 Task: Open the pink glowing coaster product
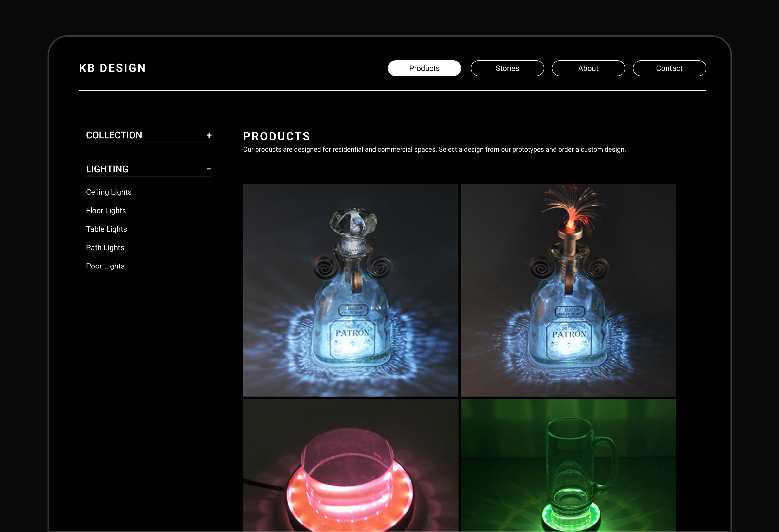coord(351,465)
